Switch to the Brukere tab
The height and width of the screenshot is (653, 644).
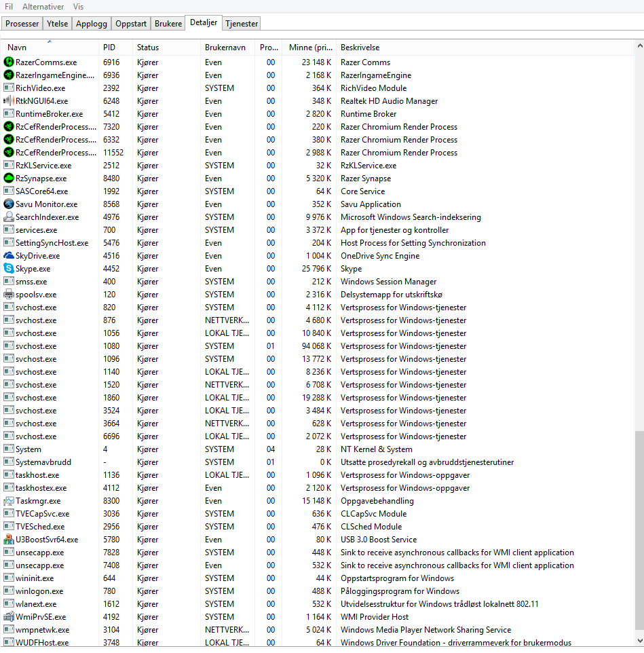tap(168, 24)
